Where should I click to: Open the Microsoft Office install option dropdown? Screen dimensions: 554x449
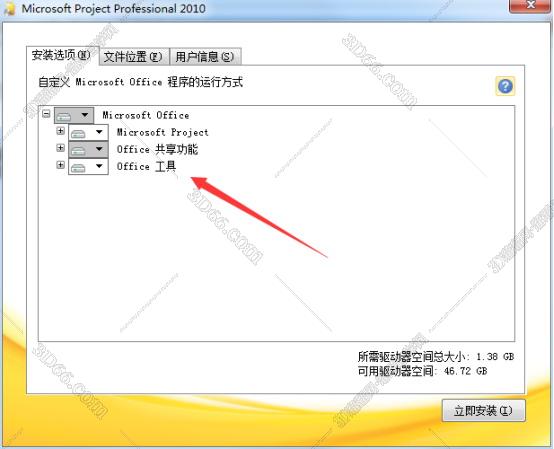74,116
